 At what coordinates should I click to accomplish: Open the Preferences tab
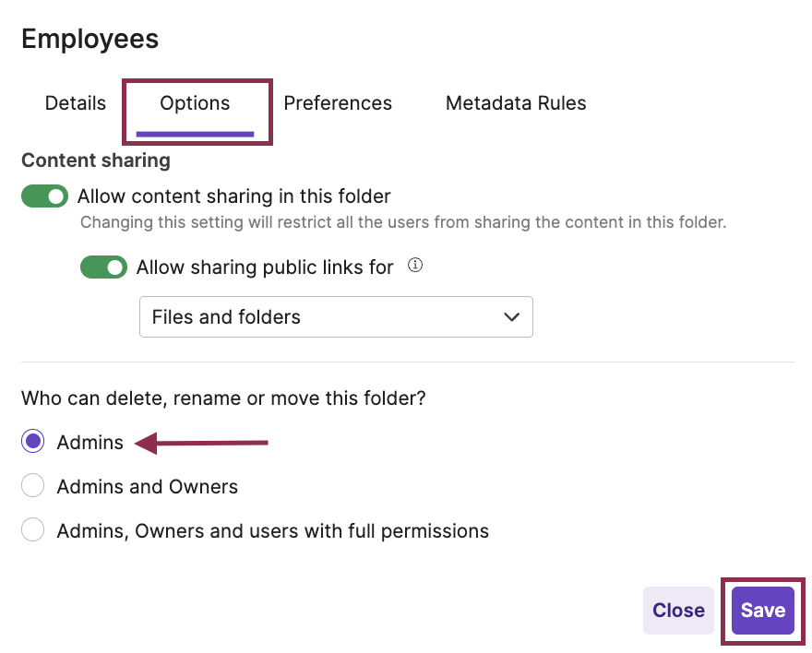pyautogui.click(x=337, y=103)
